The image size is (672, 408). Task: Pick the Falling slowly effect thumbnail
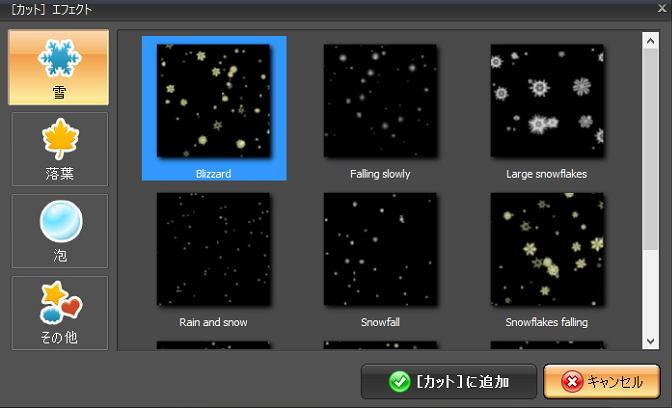(380, 100)
